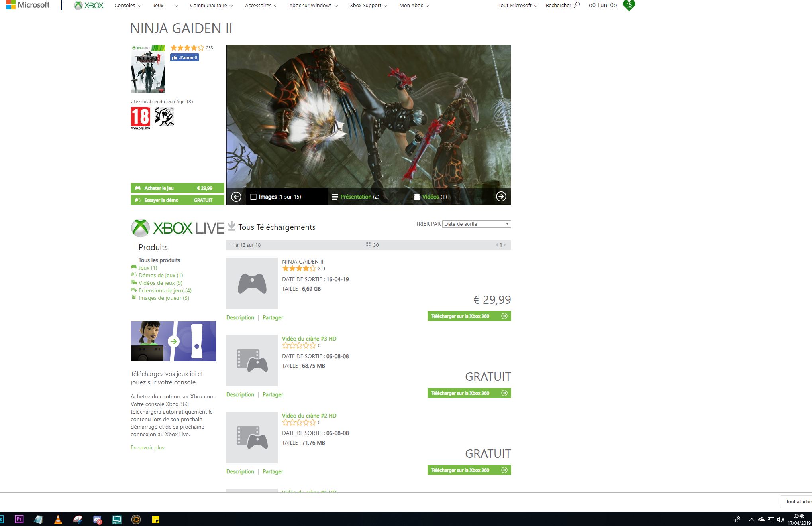This screenshot has width=812, height=526.
Task: Open account name o0 Tuni 0o
Action: (x=602, y=5)
